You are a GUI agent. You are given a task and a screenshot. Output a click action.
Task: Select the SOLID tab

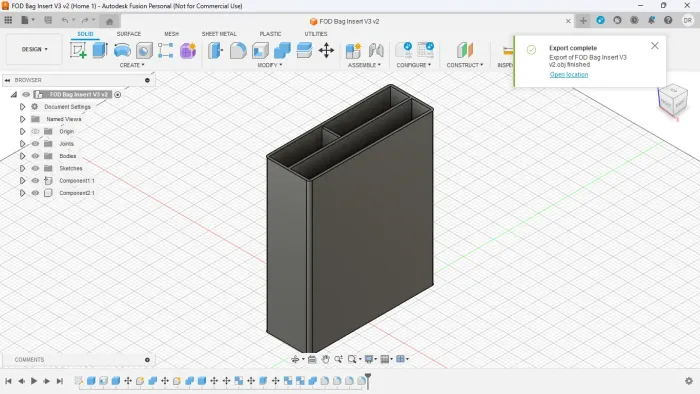[85, 34]
